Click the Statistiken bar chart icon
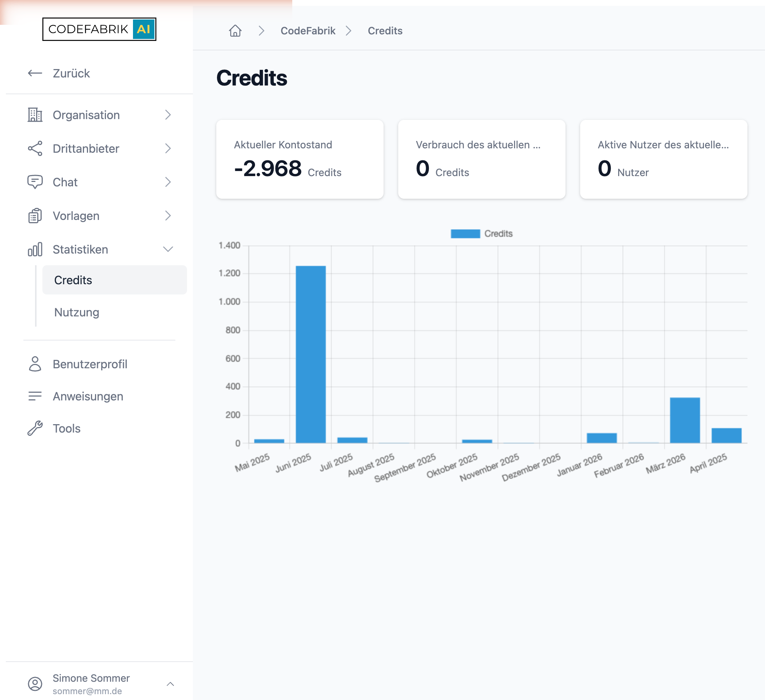 tap(35, 249)
